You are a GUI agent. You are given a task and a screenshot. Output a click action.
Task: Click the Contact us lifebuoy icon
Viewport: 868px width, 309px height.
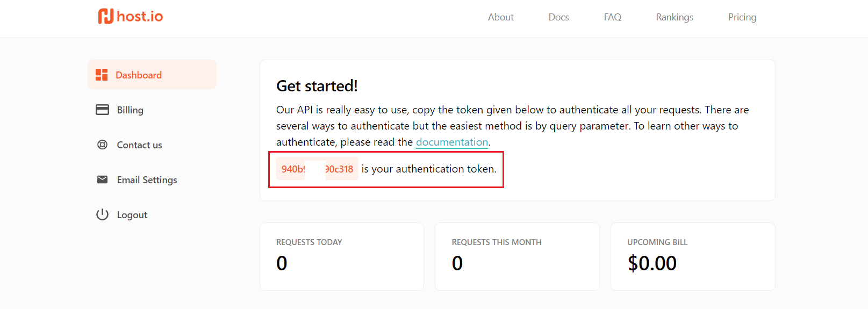click(102, 145)
